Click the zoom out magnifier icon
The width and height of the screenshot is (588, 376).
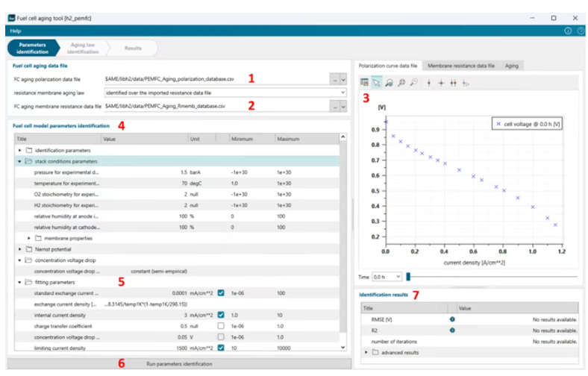(413, 83)
